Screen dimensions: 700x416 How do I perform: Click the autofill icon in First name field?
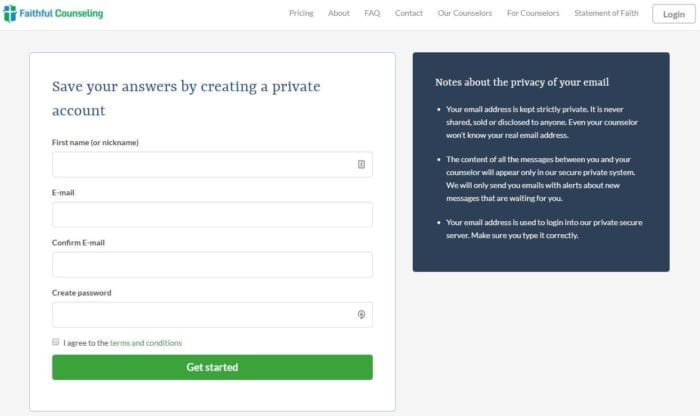361,164
